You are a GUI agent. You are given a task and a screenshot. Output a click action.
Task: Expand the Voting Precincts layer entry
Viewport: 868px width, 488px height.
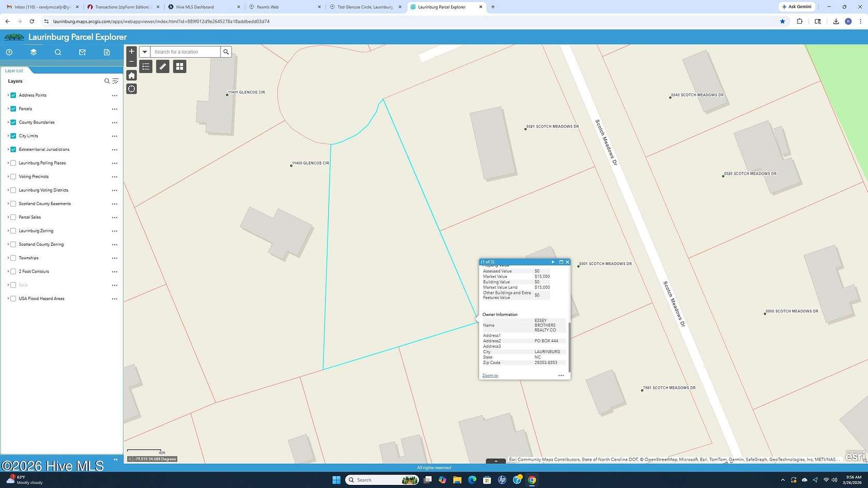pyautogui.click(x=8, y=176)
